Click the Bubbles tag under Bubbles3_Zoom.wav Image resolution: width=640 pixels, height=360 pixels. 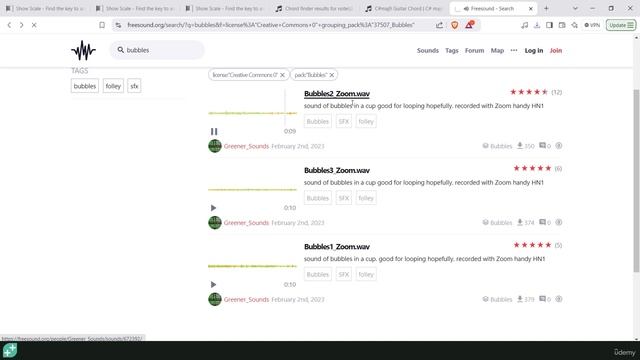(x=318, y=198)
